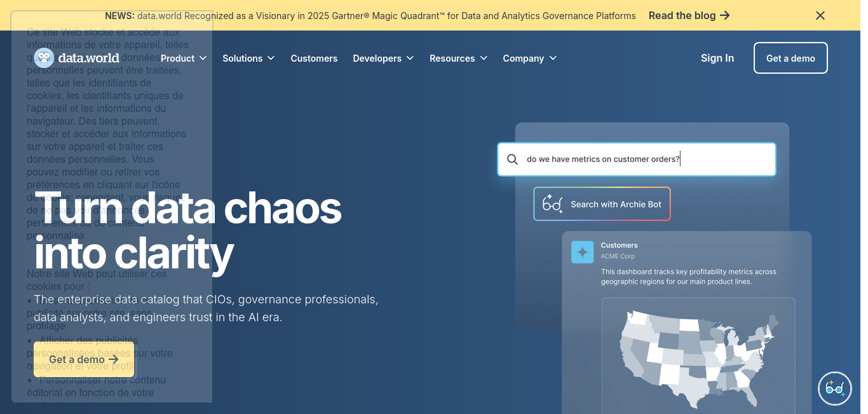Open the Archie chat widget glasses icon

point(834,388)
